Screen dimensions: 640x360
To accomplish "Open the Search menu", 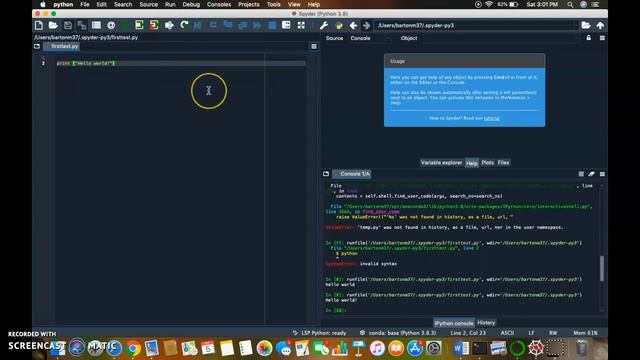I will [123, 4].
